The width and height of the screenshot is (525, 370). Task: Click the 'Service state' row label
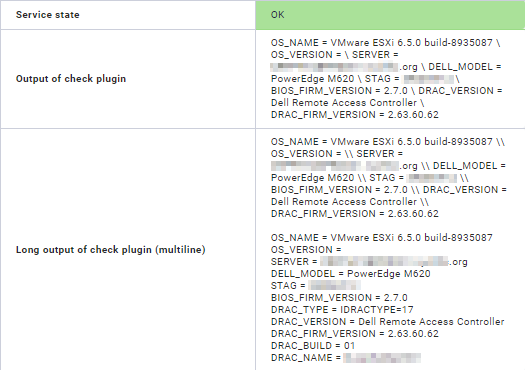click(48, 15)
